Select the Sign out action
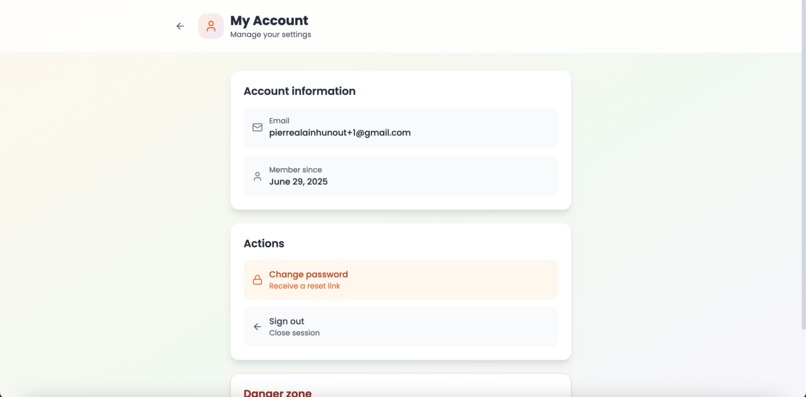The height and width of the screenshot is (397, 806). click(400, 327)
